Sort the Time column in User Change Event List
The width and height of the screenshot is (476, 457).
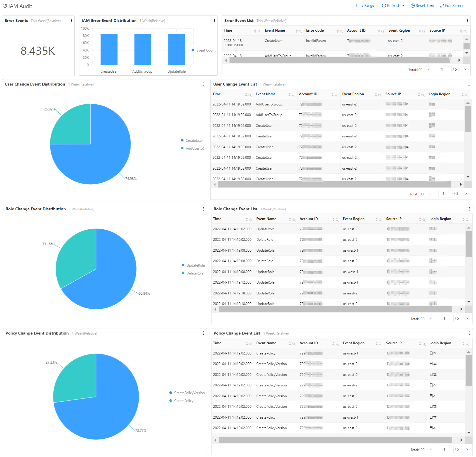(x=246, y=94)
